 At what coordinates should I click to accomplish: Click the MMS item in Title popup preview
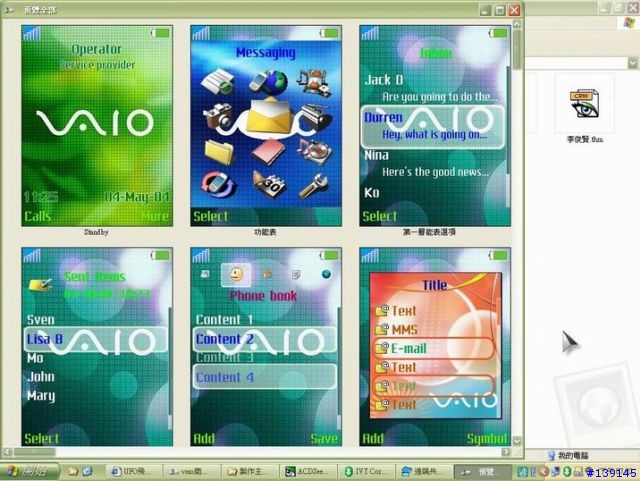click(x=404, y=329)
